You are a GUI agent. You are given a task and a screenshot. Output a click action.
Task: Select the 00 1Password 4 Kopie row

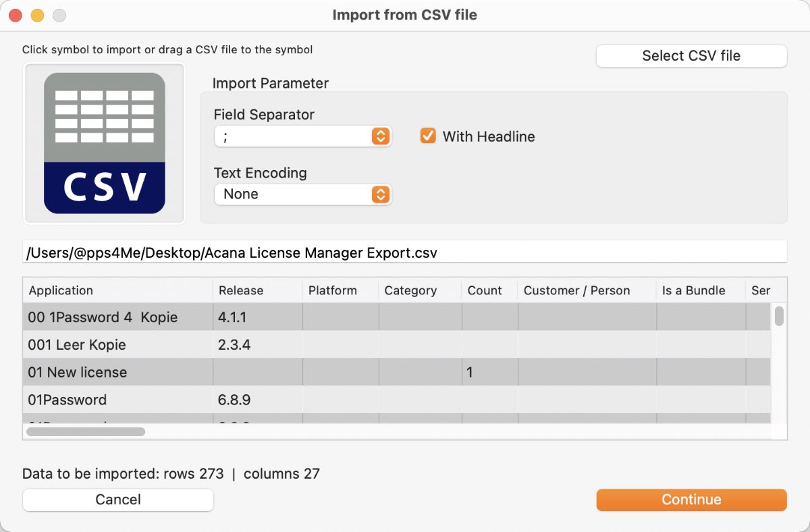pos(397,317)
